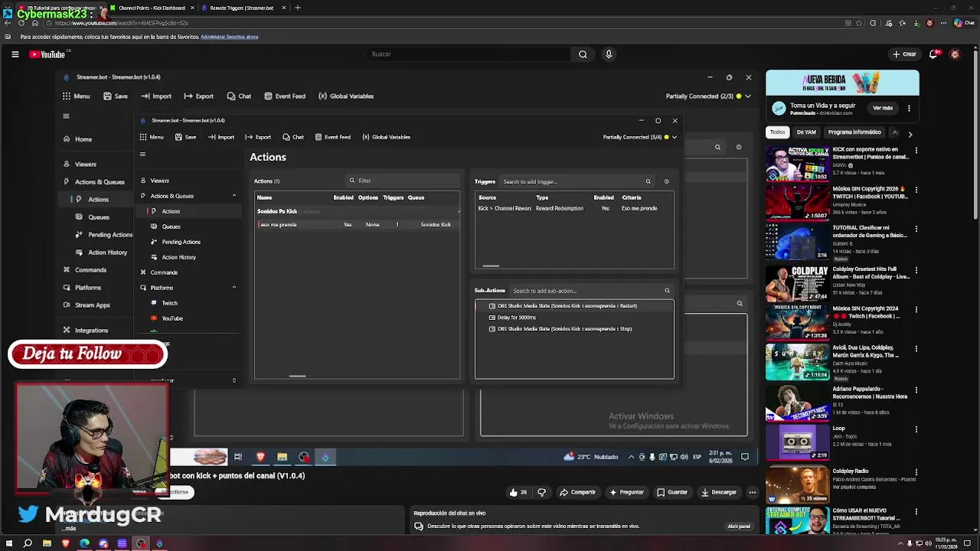Activate voice search microphone
Image resolution: width=980 pixels, height=551 pixels.
(x=609, y=54)
